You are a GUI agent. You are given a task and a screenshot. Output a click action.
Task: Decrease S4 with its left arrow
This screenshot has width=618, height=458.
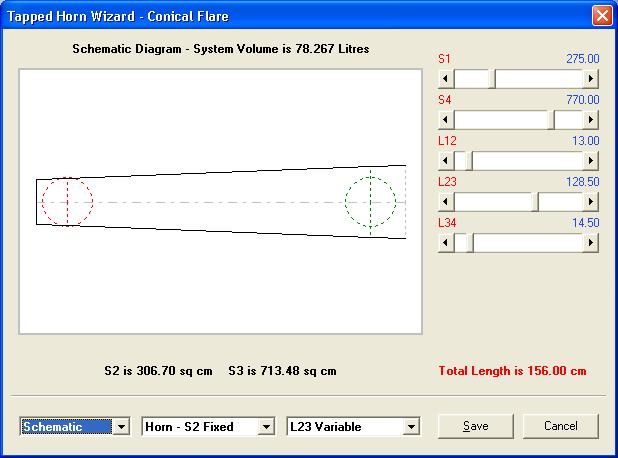[446, 119]
